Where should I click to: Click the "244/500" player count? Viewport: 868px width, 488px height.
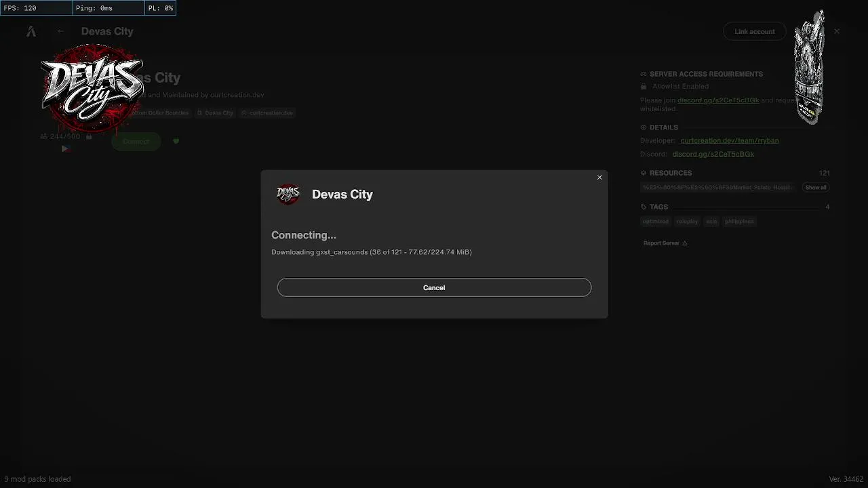click(65, 136)
